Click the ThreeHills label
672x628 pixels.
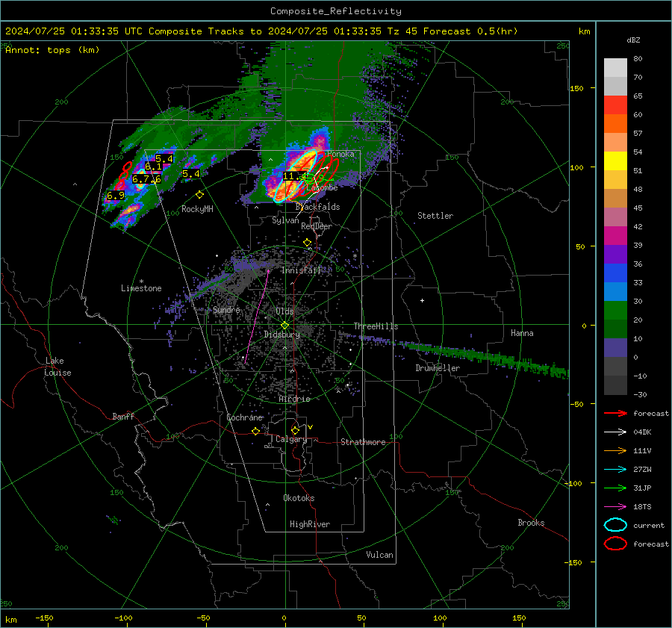376,326
